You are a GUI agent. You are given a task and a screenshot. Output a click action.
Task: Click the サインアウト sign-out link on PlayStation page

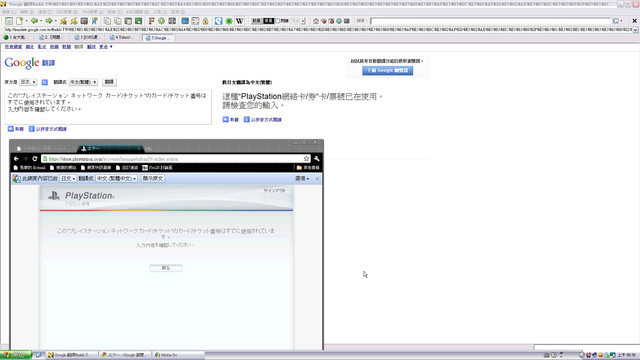pos(274,191)
